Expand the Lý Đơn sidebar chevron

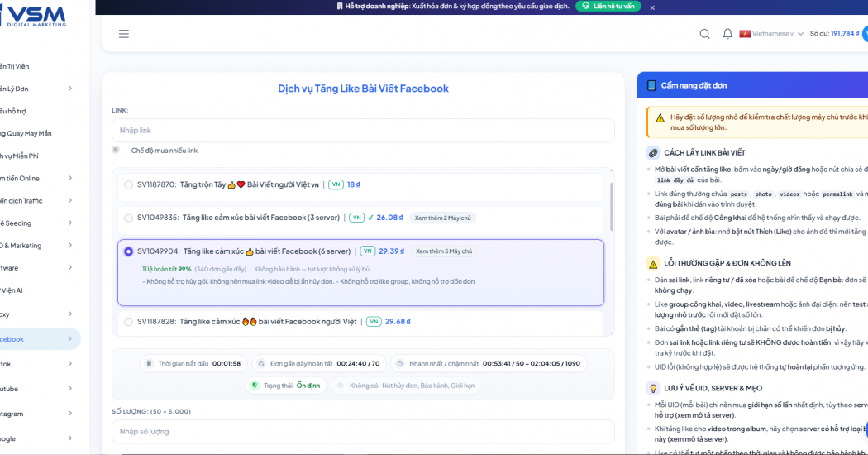(x=70, y=89)
